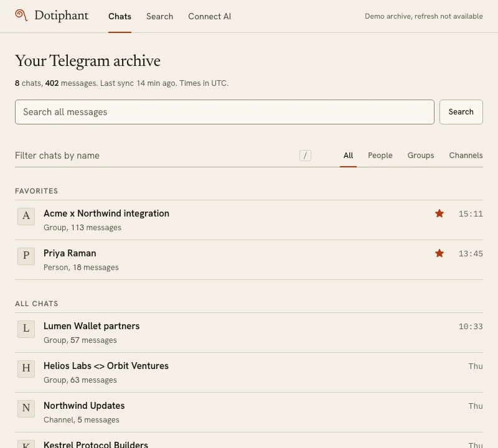The width and height of the screenshot is (498, 448).
Task: Click the Search button beside the message field
Action: (461, 112)
